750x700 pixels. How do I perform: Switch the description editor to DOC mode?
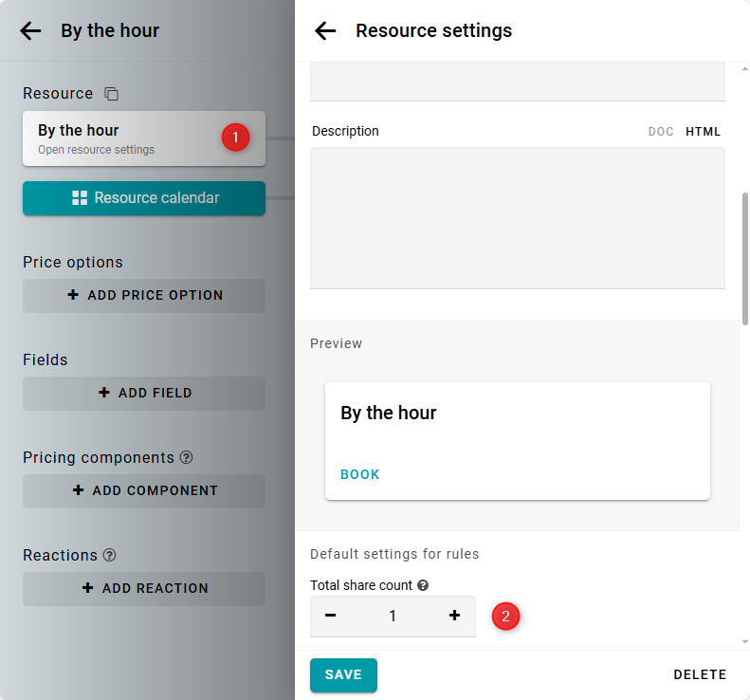[661, 132]
